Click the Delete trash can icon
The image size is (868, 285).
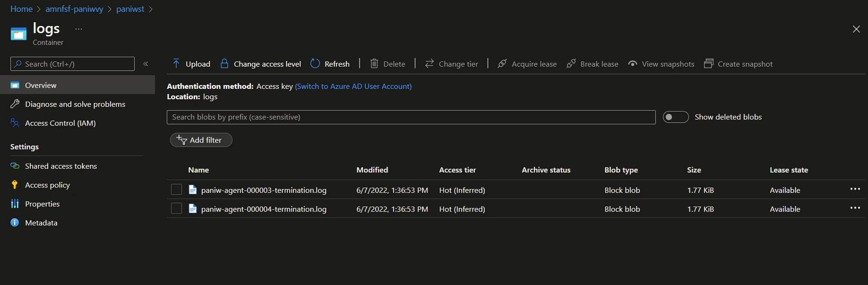374,63
